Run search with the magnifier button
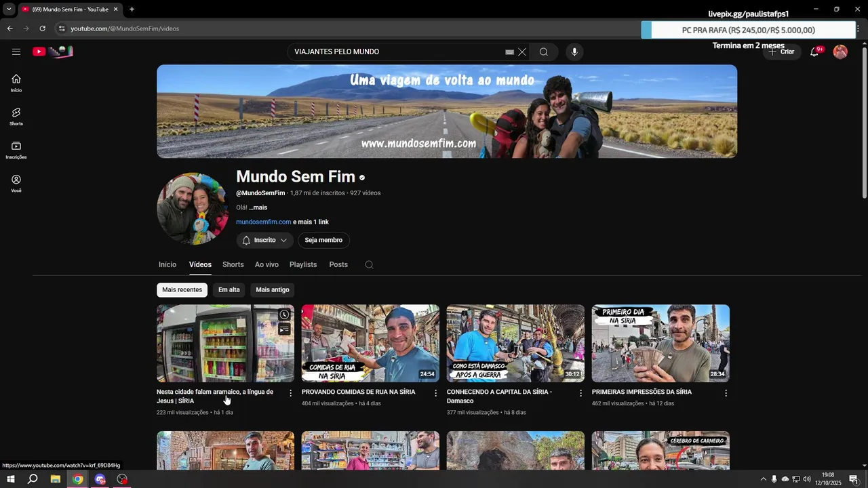Viewport: 868px width, 488px height. (x=544, y=52)
